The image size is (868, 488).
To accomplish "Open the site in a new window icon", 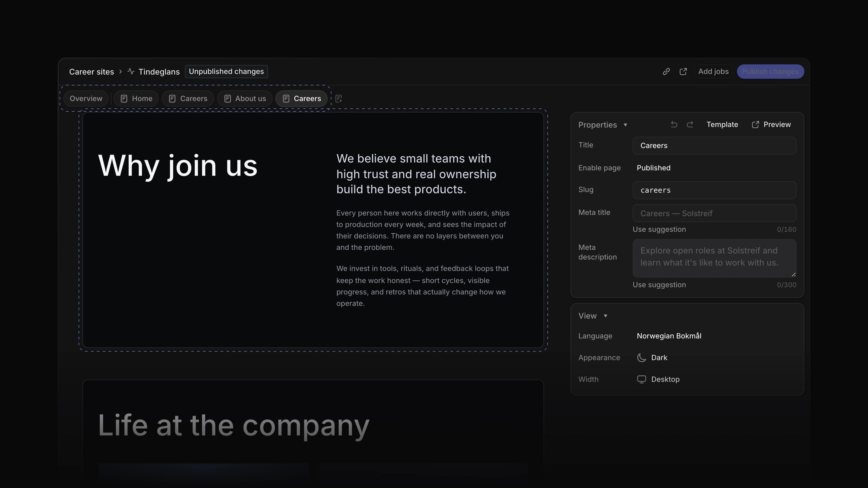I will click(683, 71).
